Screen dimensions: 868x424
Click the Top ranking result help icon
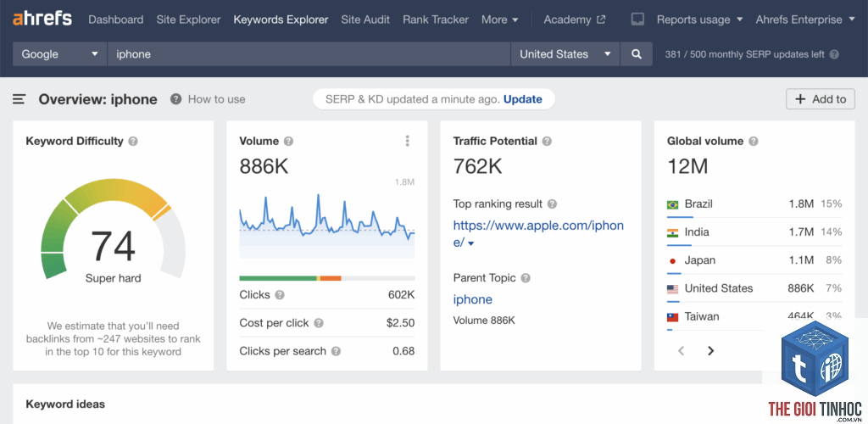click(x=552, y=204)
